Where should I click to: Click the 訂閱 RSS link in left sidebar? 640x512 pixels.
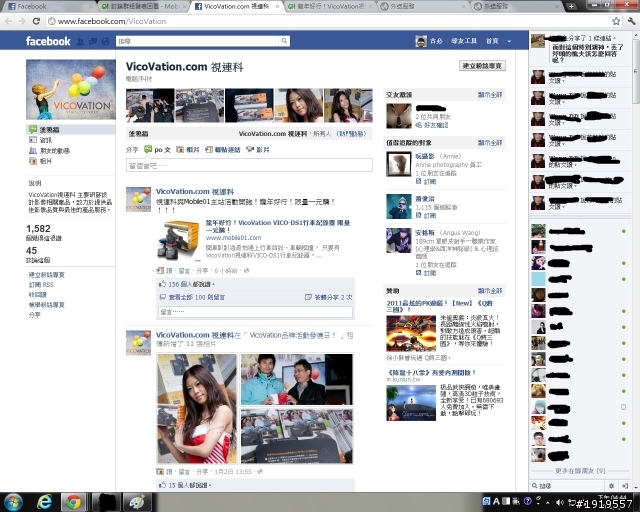coord(41,285)
